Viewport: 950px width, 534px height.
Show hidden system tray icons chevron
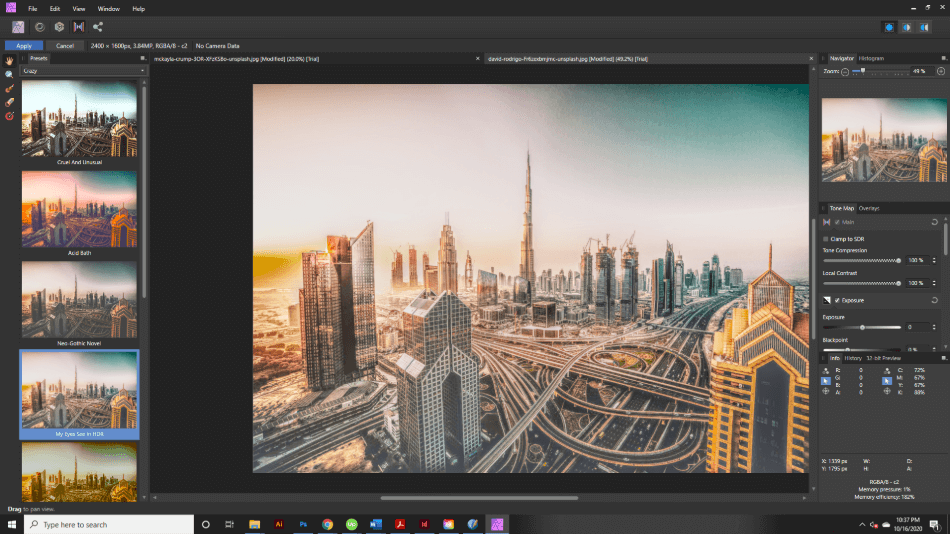862,524
